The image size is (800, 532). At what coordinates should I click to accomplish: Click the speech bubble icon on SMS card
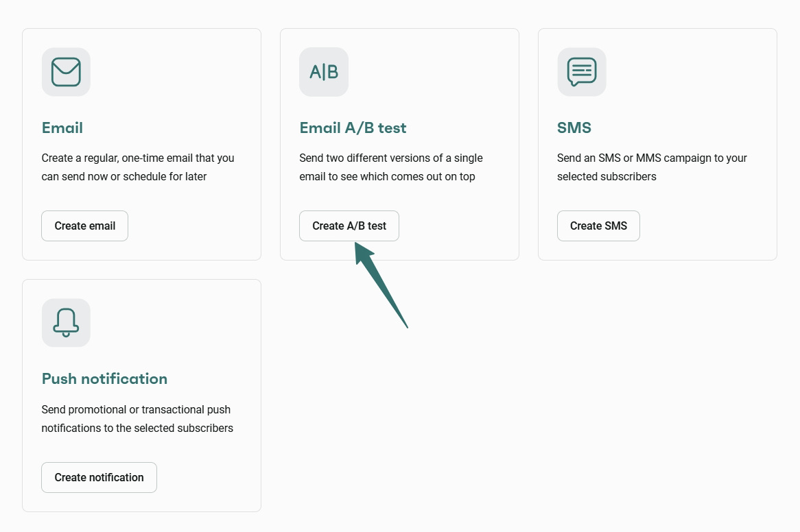click(581, 71)
